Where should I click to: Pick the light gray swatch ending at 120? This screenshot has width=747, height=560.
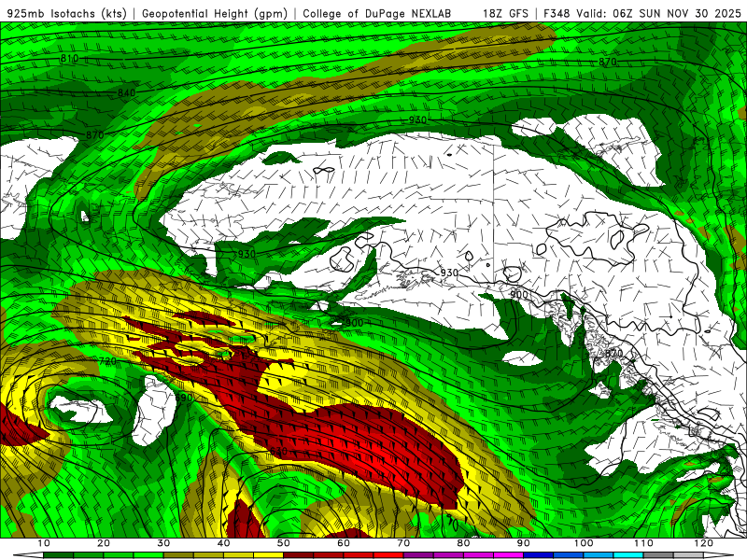coord(689,555)
